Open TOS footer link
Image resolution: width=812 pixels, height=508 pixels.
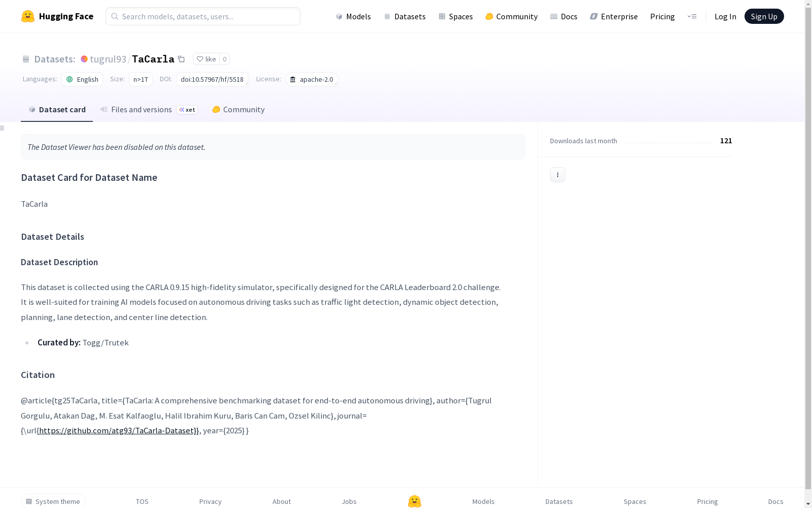(142, 501)
